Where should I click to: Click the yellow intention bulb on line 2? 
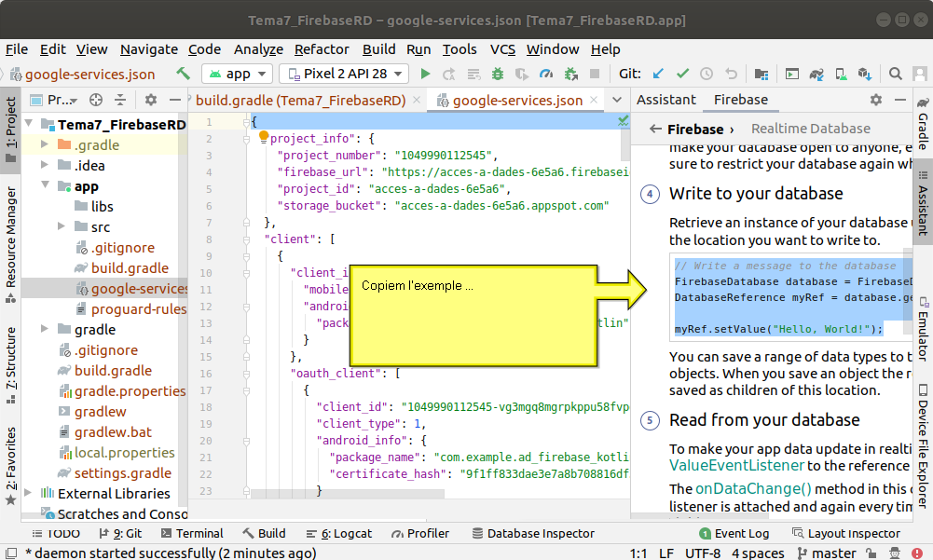point(264,137)
